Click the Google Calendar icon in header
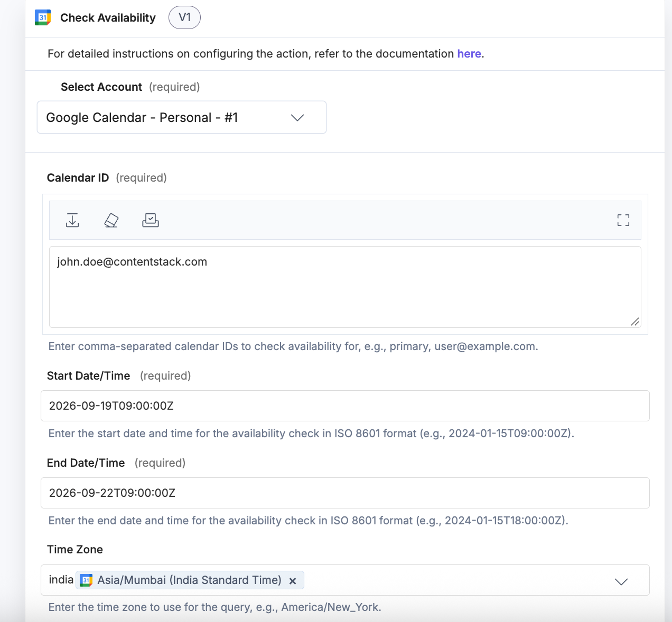672x622 pixels. (43, 17)
